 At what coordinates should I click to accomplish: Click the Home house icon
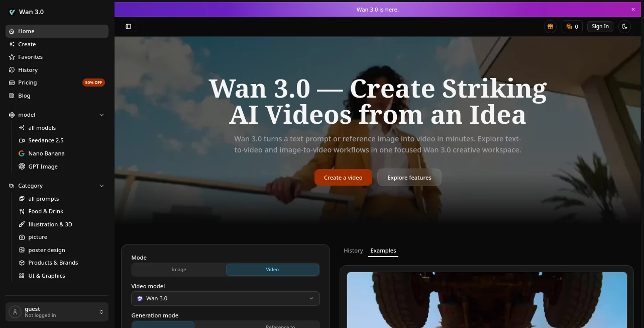coord(12,31)
